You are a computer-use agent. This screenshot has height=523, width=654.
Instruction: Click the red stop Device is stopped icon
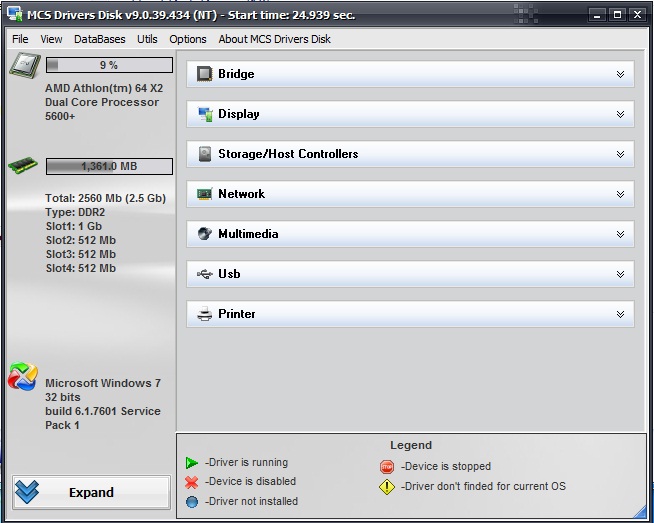coord(387,467)
